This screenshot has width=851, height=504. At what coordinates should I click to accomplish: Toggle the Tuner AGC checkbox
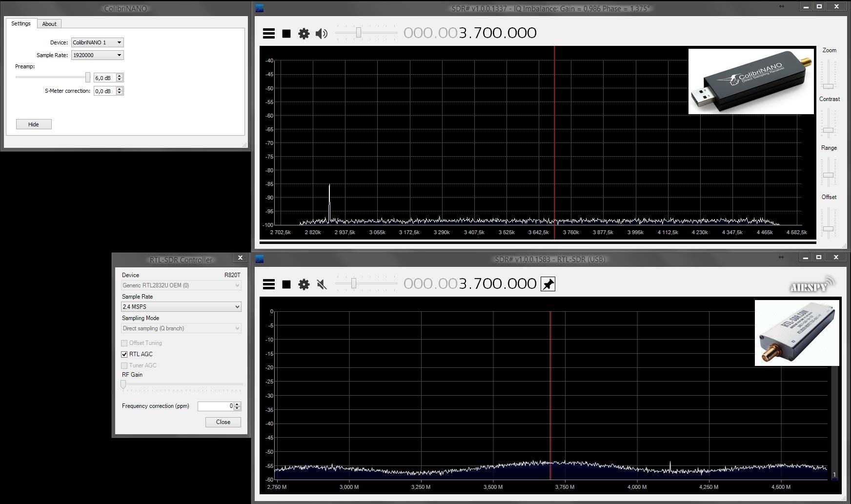coord(124,365)
